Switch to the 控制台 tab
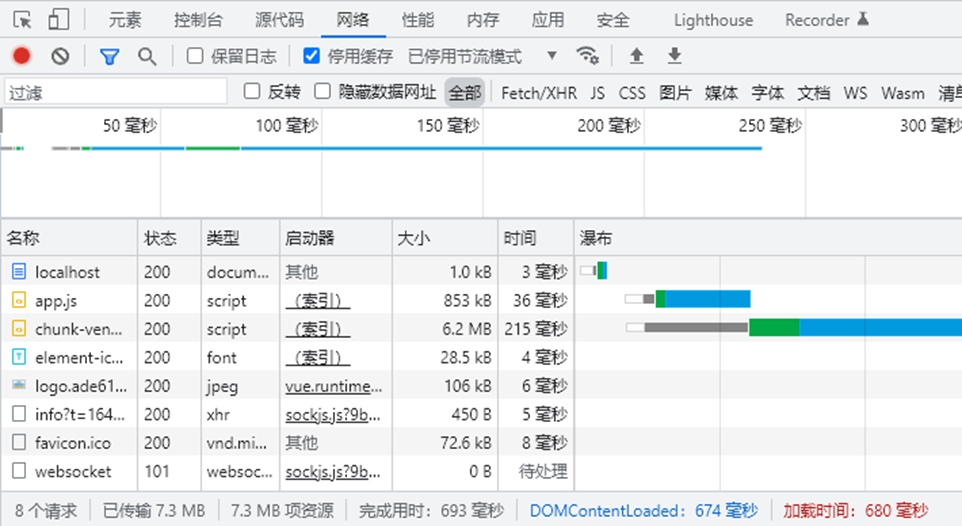 pos(198,20)
